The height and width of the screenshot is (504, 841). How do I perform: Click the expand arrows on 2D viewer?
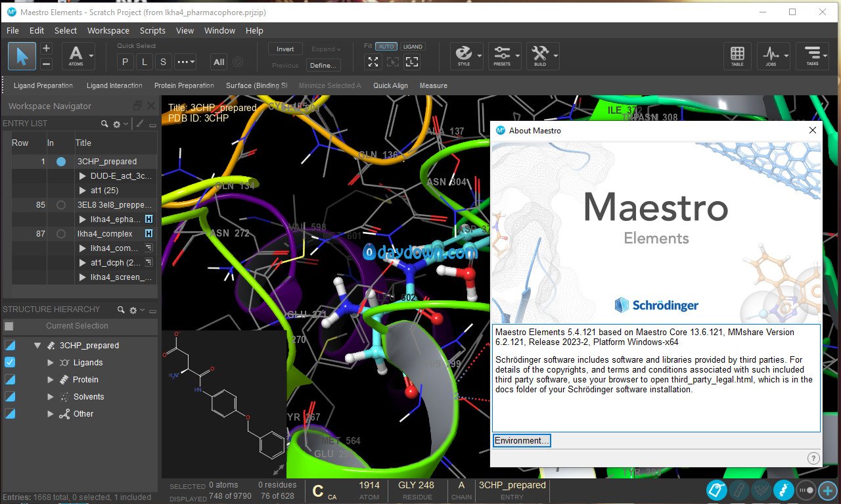pyautogui.click(x=279, y=469)
